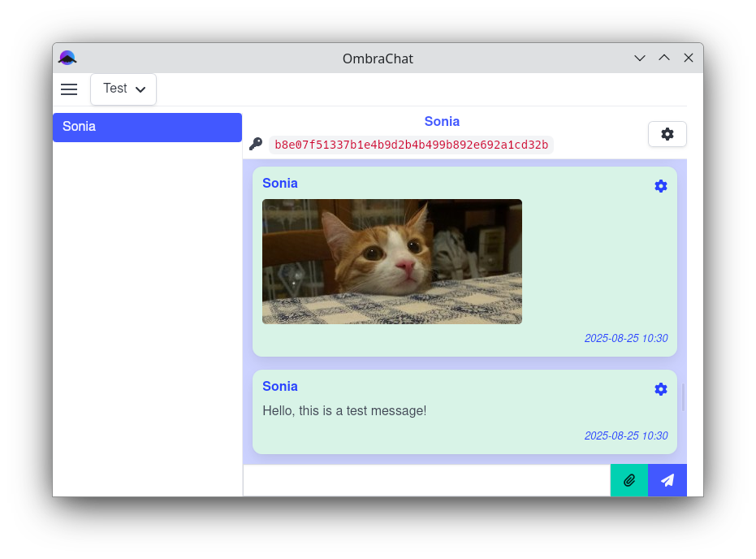The height and width of the screenshot is (559, 756).
Task: Click the OmbraChat logo in title bar
Action: click(67, 58)
